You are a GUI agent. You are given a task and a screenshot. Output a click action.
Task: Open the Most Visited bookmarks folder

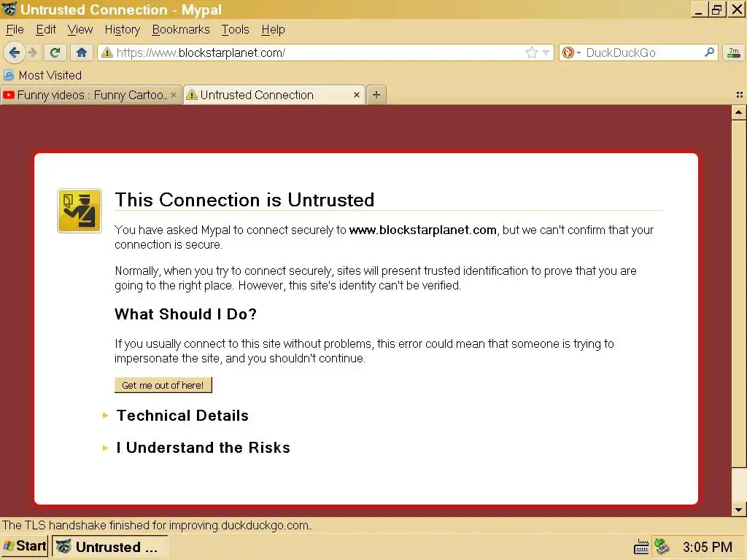[x=42, y=75]
